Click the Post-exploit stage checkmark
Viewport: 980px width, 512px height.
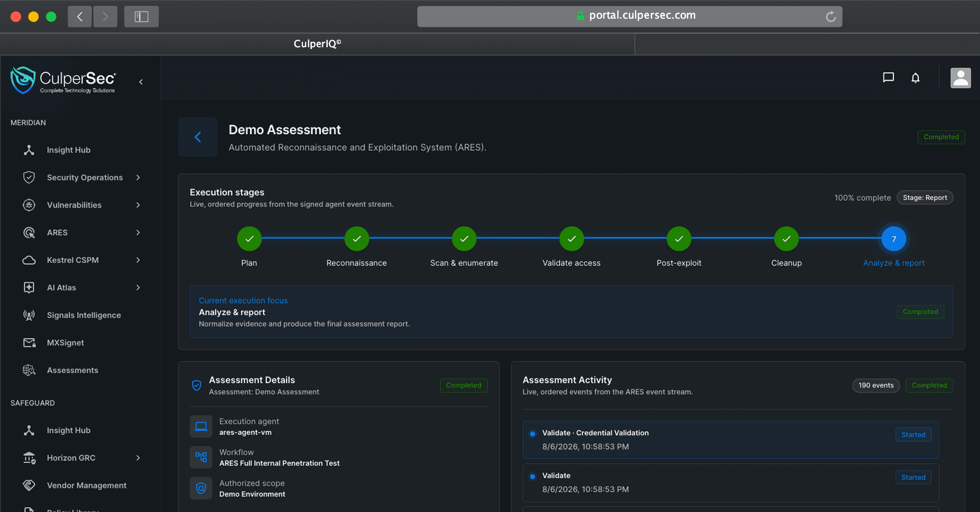[679, 239]
